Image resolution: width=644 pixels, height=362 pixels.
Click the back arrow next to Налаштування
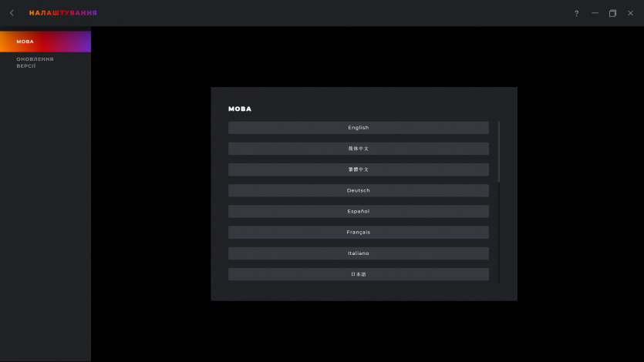tap(12, 13)
